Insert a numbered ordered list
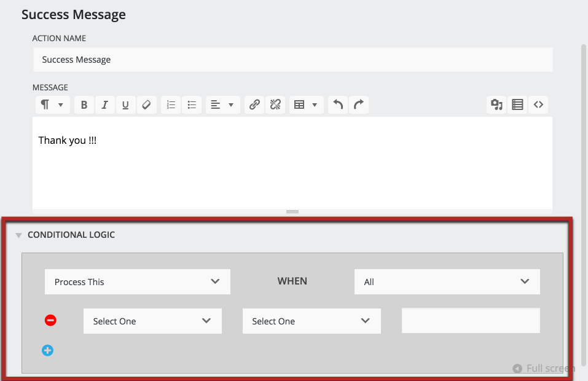This screenshot has height=381, width=588. 171,105
